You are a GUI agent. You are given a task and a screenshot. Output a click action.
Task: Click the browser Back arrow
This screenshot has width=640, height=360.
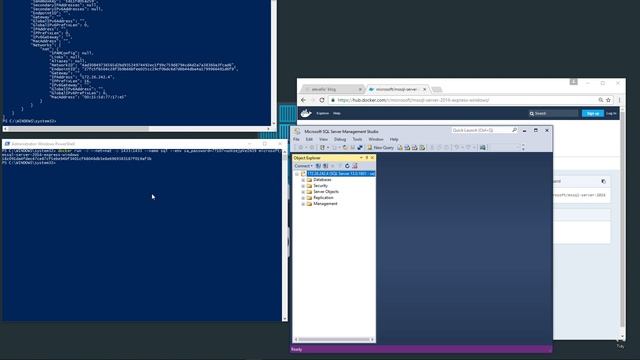click(x=303, y=100)
